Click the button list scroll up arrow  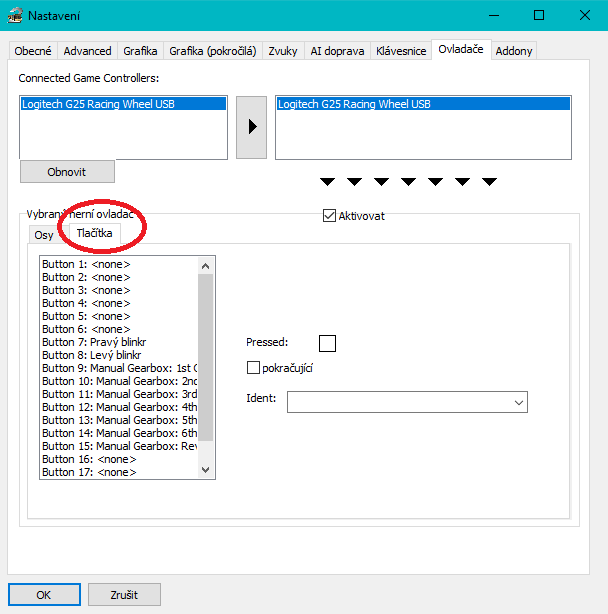tap(206, 265)
